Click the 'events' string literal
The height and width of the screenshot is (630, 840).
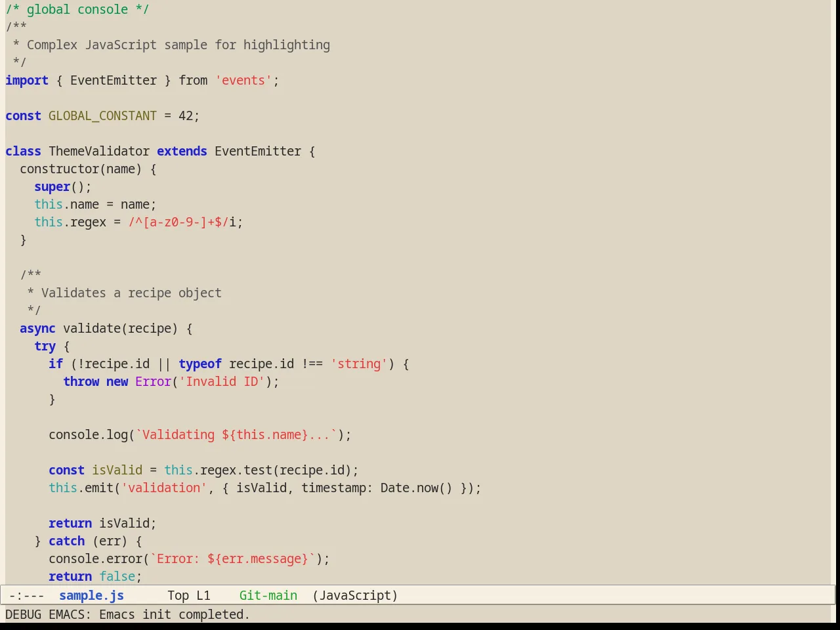[x=243, y=80]
